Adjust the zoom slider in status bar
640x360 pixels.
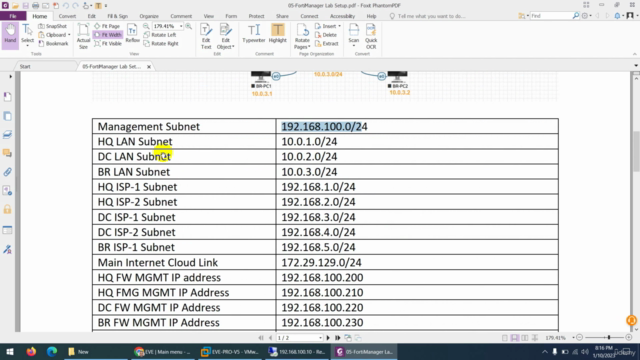point(609,338)
